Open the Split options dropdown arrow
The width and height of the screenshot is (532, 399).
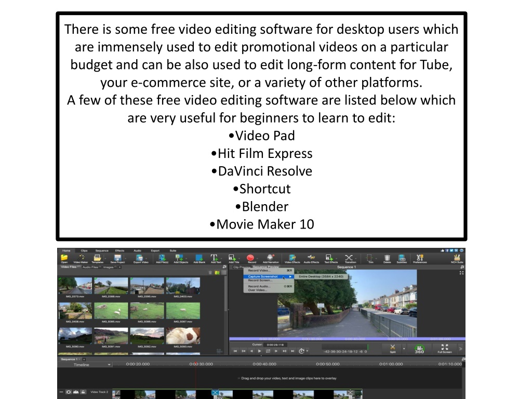tap(404, 349)
